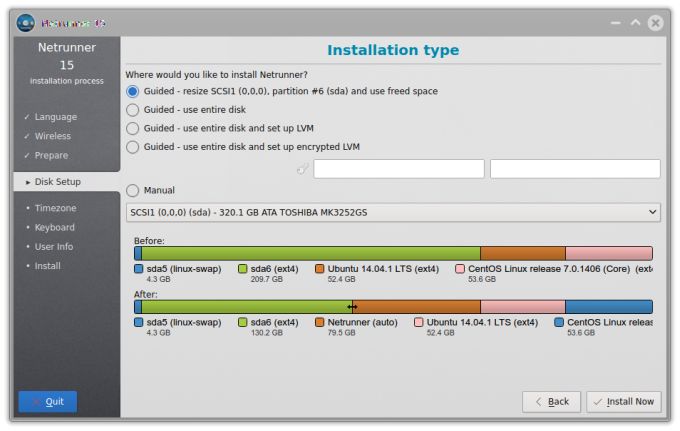Select the User Info step
The width and height of the screenshot is (680, 431).
click(x=54, y=247)
